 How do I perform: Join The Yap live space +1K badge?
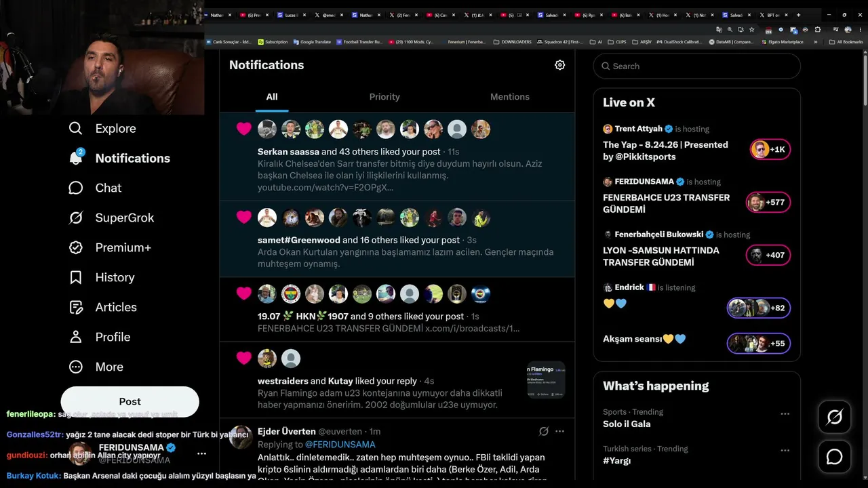770,149
